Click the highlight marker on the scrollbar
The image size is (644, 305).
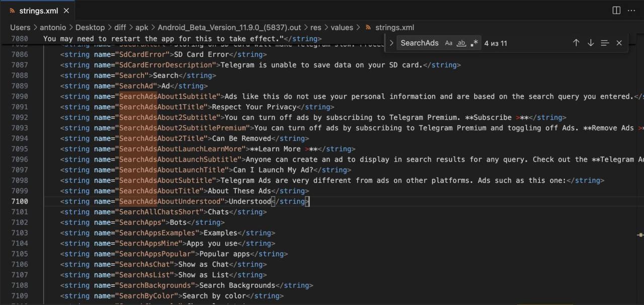tap(640, 235)
